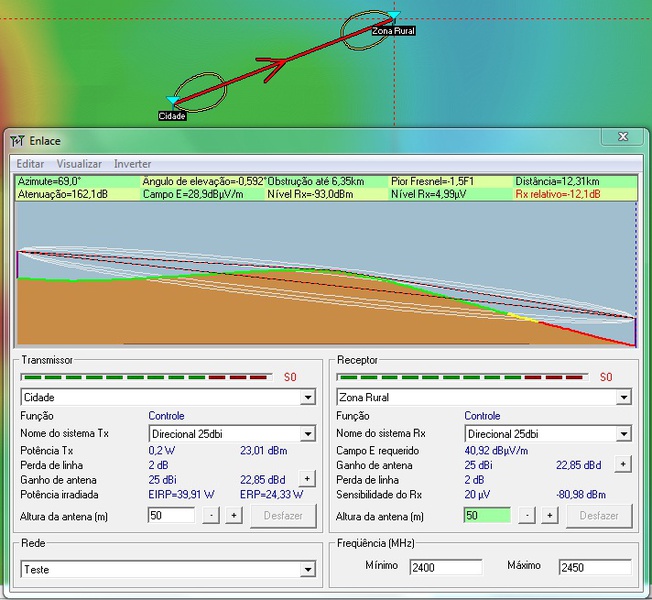
Task: Expand the Rede Teste dropdown
Action: (x=308, y=569)
